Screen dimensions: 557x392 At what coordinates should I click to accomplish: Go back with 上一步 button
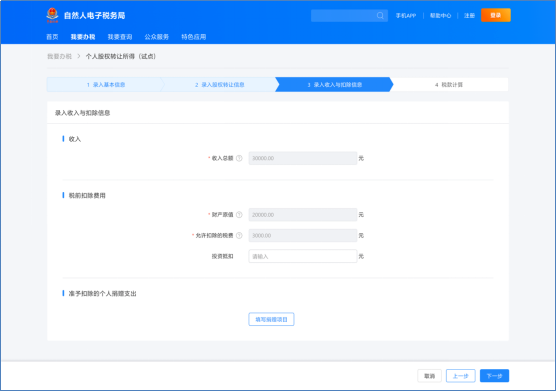(x=461, y=376)
